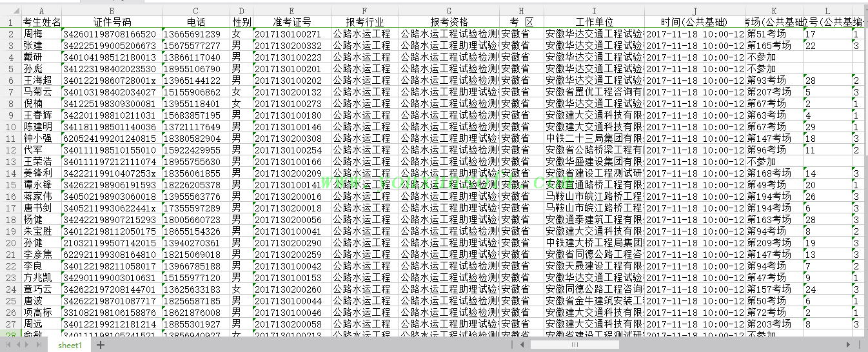Select column D header
Image resolution: width=868 pixels, height=352 pixels.
[x=241, y=11]
